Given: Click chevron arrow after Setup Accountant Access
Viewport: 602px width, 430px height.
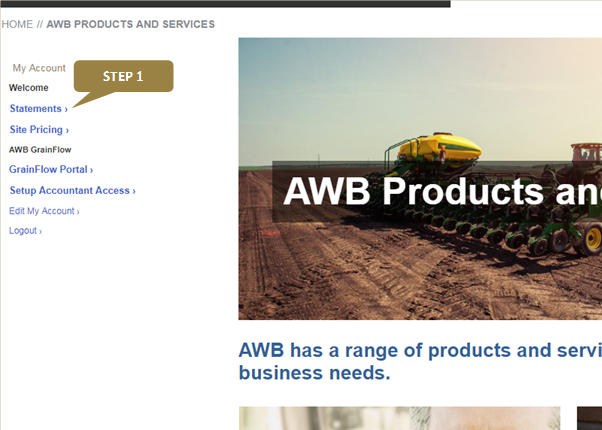Looking at the screenshot, I should tap(134, 191).
